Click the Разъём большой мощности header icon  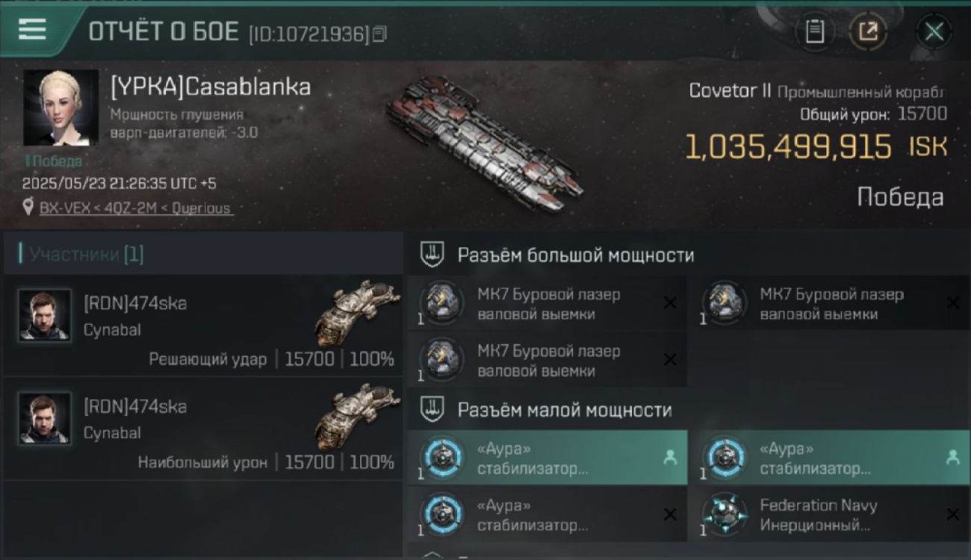coord(433,255)
